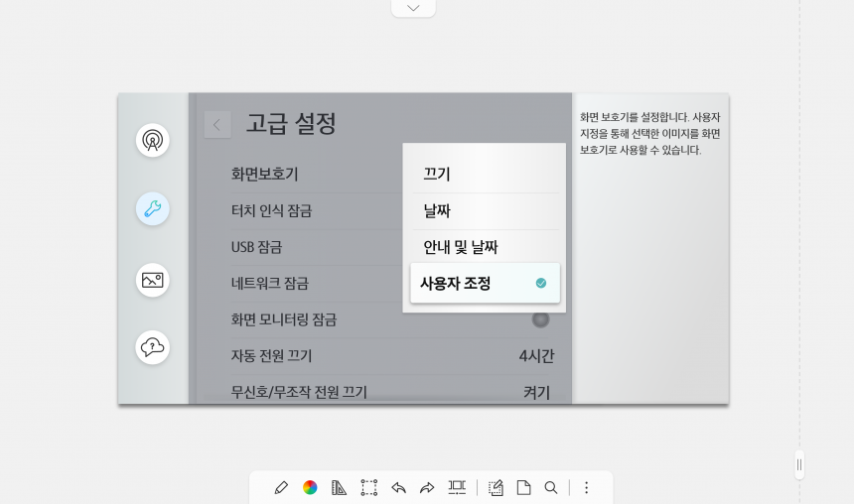The height and width of the screenshot is (504, 854).
Task: Open the cloud help question icon
Action: (153, 347)
